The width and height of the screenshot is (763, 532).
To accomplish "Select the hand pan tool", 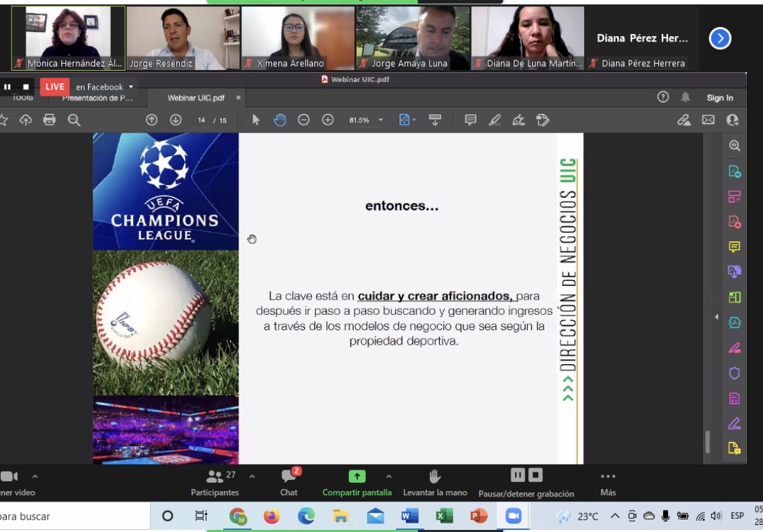I will point(280,120).
